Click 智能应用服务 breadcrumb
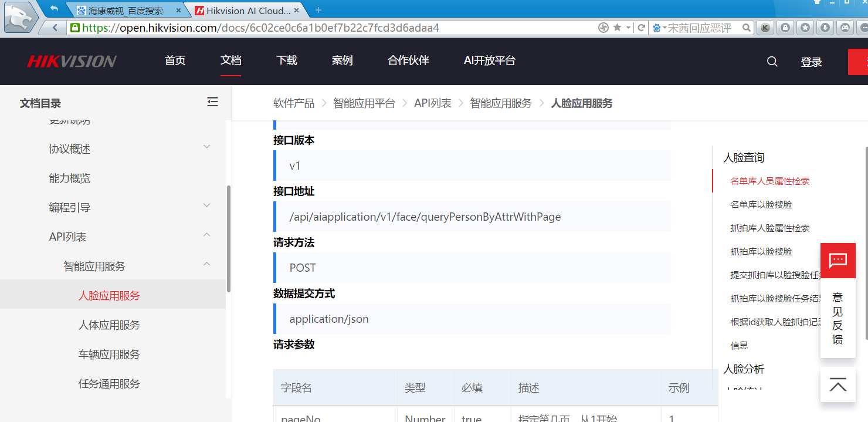868x422 pixels. pyautogui.click(x=501, y=103)
